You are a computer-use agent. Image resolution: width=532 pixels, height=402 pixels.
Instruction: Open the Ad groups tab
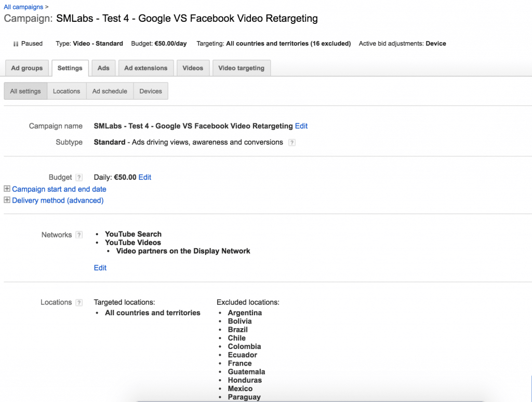[x=27, y=68]
